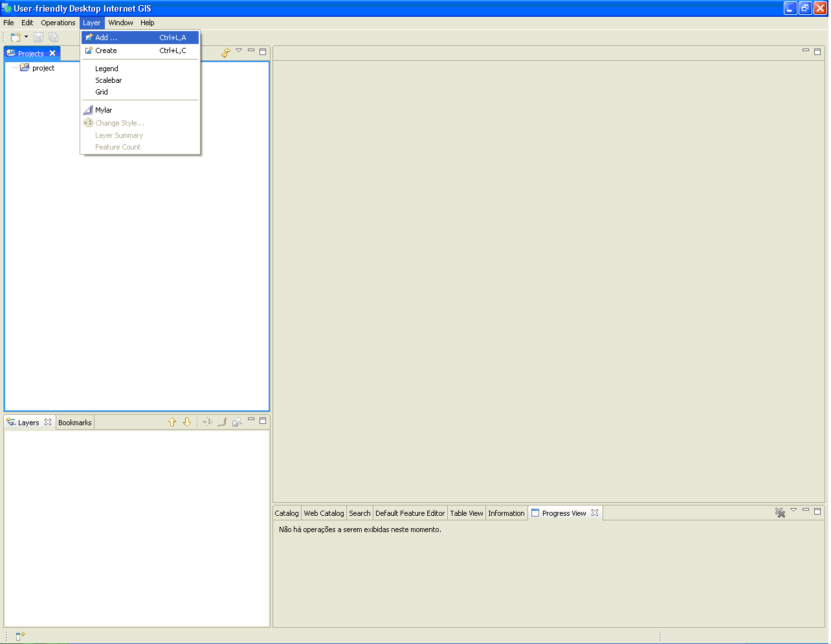The image size is (831, 644).
Task: Maximize the Layers panel
Action: pyautogui.click(x=263, y=420)
